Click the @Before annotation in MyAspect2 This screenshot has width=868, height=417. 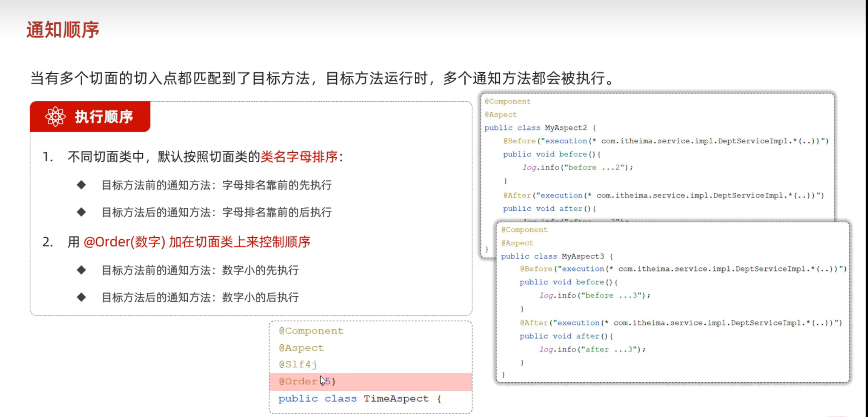tap(519, 141)
